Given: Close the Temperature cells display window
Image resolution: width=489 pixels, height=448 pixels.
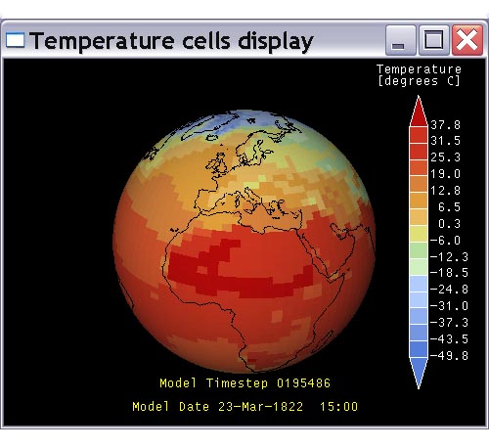Looking at the screenshot, I should pyautogui.click(x=467, y=40).
